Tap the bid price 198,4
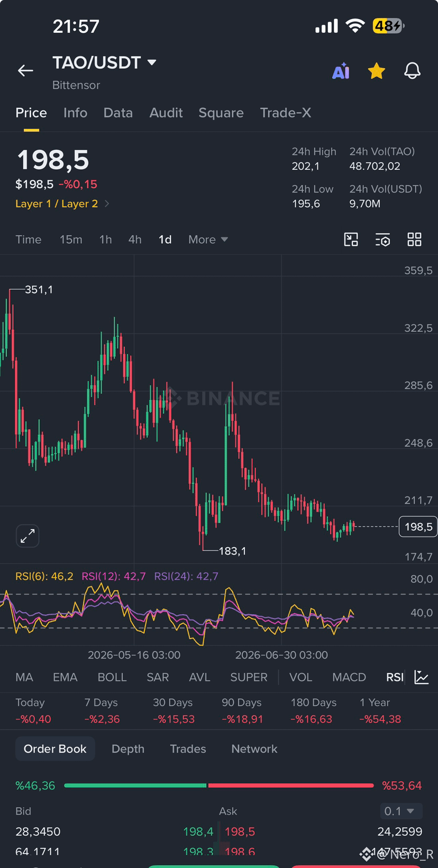 pyautogui.click(x=198, y=832)
